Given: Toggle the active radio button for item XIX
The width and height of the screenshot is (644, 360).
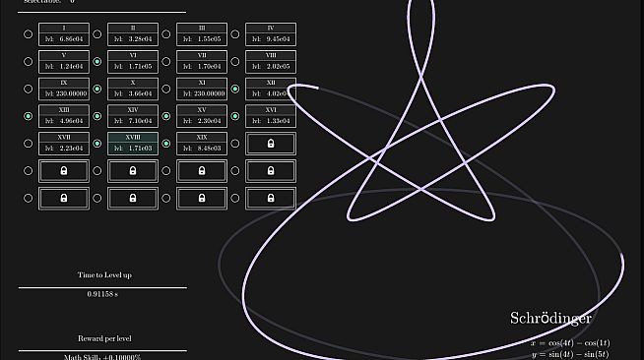Looking at the screenshot, I should [166, 144].
